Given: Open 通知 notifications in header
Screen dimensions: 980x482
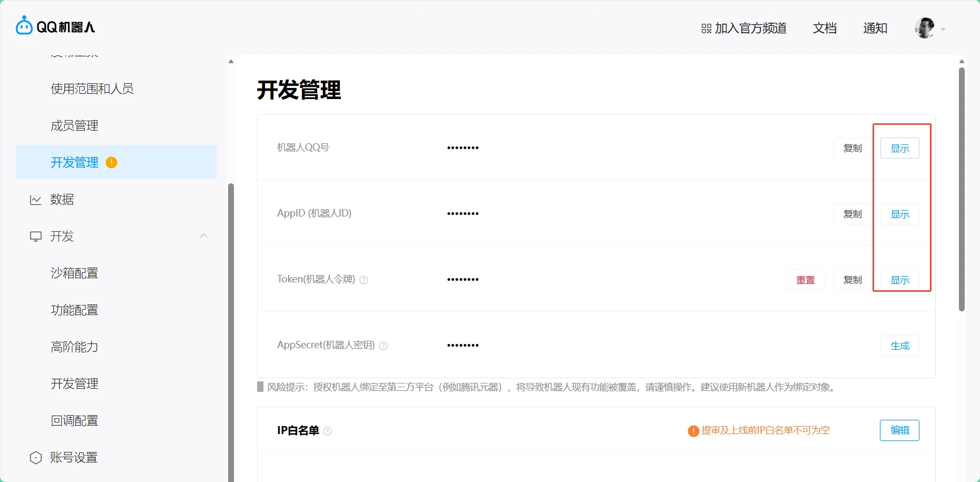Looking at the screenshot, I should (x=875, y=28).
